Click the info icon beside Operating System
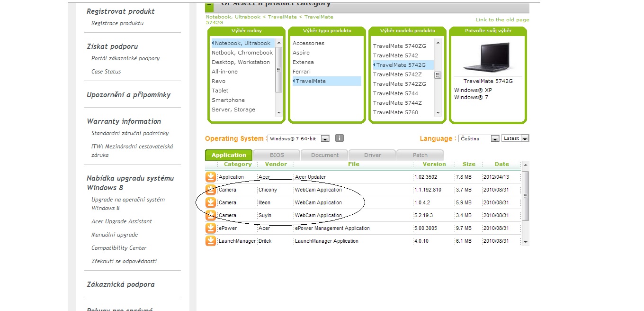The width and height of the screenshot is (644, 311). [339, 138]
